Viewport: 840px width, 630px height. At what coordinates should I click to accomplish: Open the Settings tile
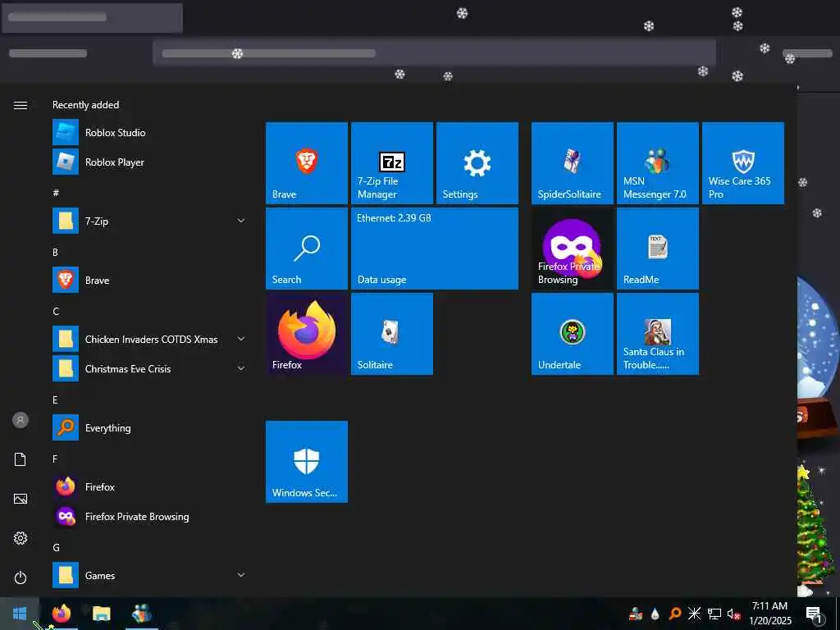(x=477, y=163)
